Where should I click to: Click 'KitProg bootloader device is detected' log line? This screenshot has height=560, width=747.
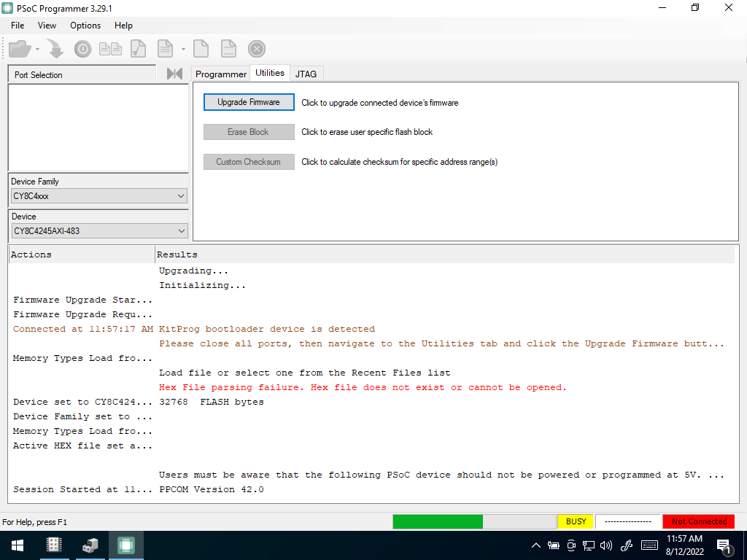coord(267,329)
